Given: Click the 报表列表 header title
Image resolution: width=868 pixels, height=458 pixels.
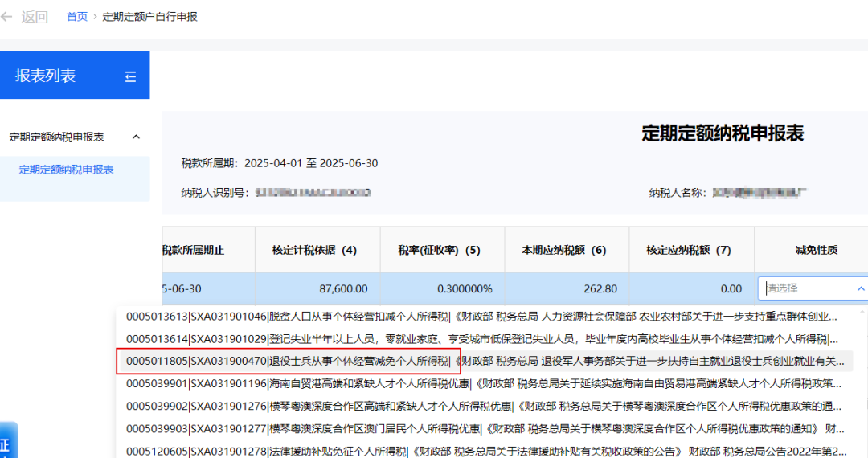Looking at the screenshot, I should tap(45, 76).
